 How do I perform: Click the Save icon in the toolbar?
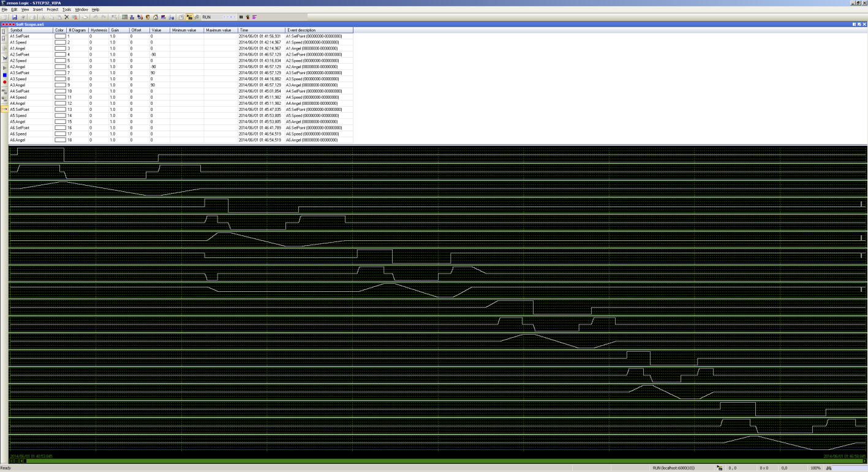tap(14, 17)
